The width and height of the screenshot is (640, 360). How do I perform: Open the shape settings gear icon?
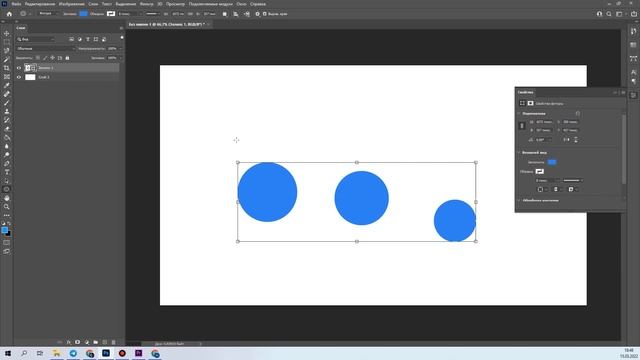click(257, 14)
